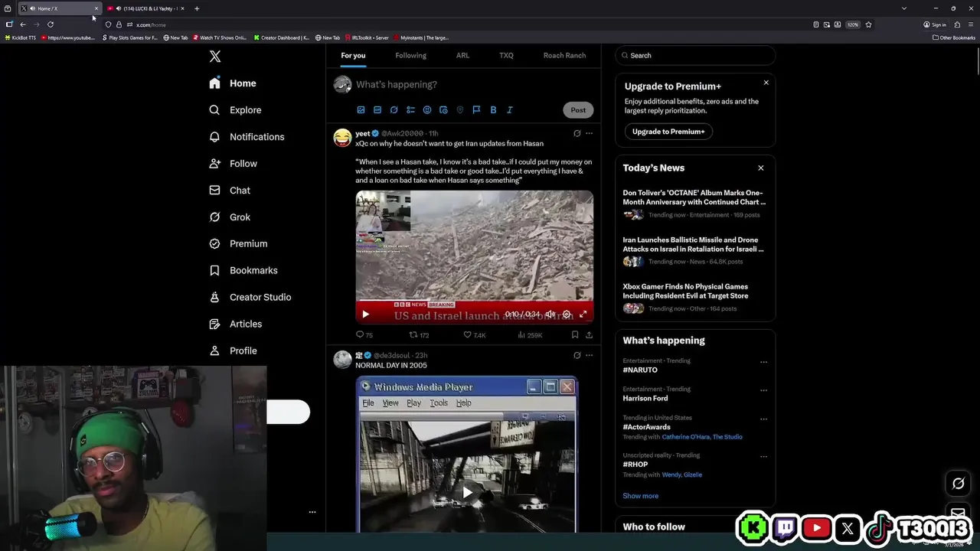Share yeet's post

pyautogui.click(x=589, y=335)
